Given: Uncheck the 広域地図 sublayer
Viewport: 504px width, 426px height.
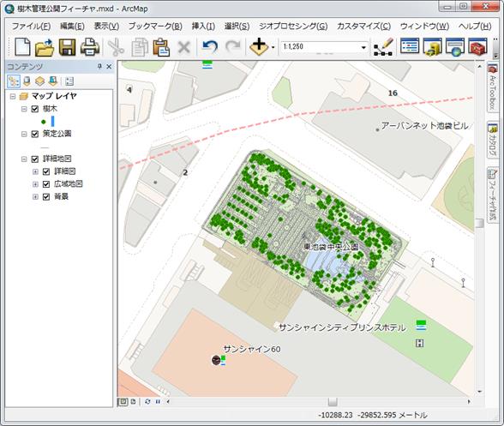Looking at the screenshot, I should 46,184.
